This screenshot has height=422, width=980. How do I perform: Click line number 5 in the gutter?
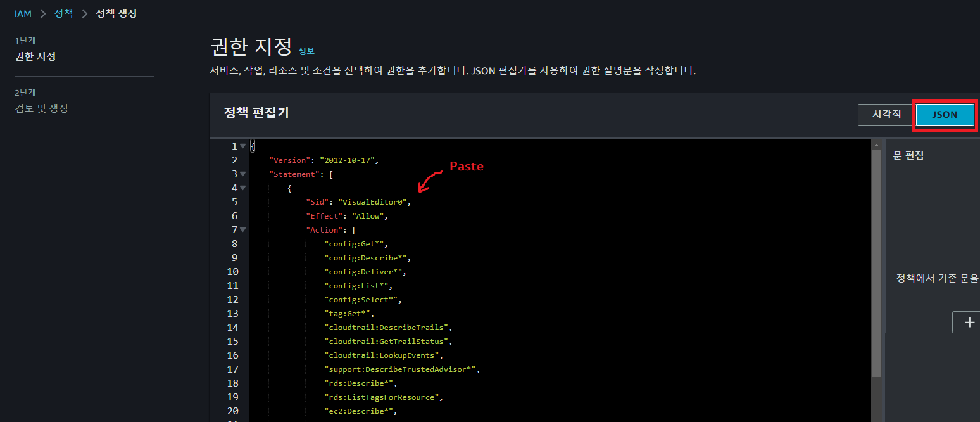point(234,201)
